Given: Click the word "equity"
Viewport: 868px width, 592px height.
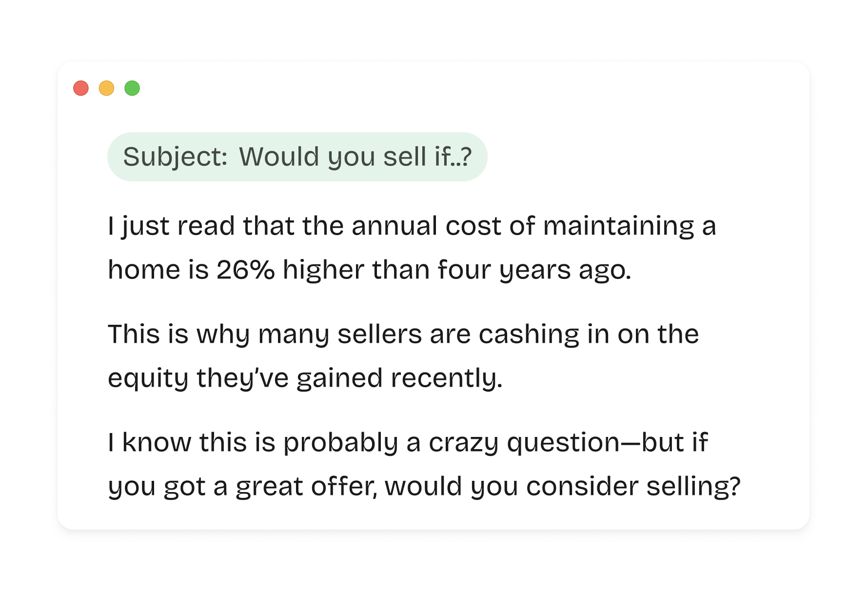Looking at the screenshot, I should click(148, 378).
